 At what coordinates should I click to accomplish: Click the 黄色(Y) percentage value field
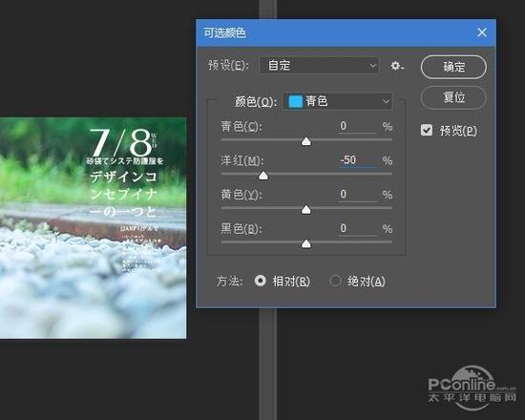tap(357, 195)
